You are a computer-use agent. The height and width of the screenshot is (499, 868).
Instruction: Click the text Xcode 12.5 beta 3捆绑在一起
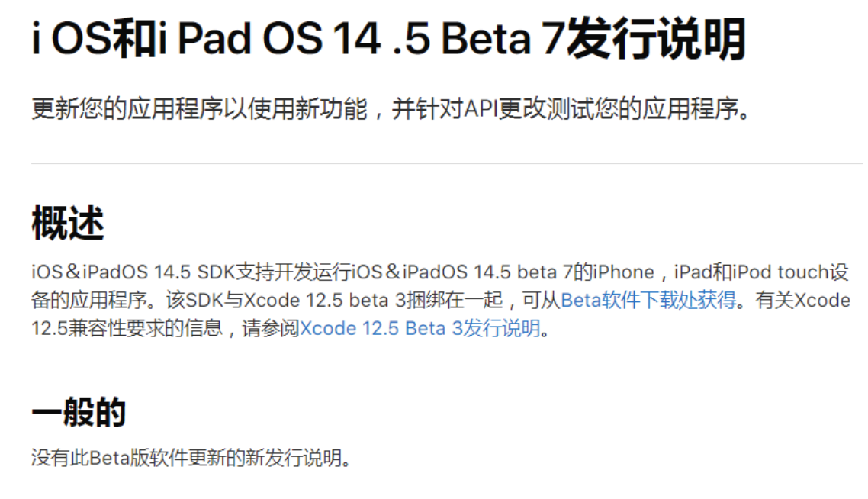click(373, 300)
